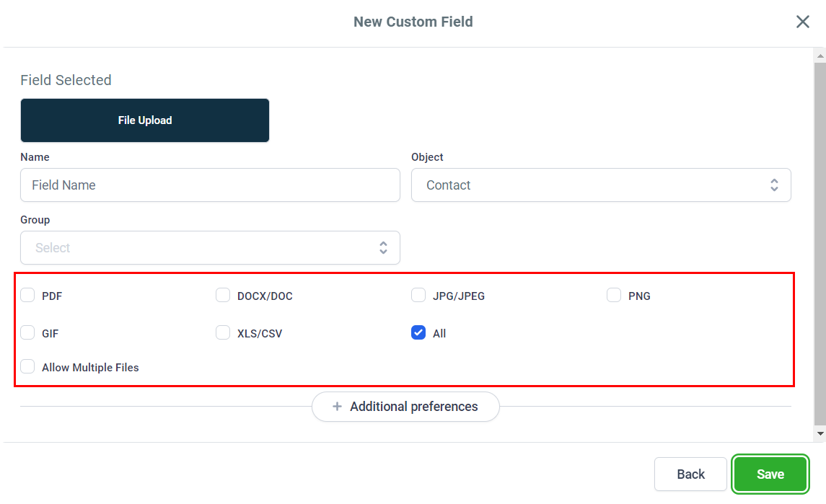
Task: Check the DOCX/DOC checkbox
Action: (223, 295)
